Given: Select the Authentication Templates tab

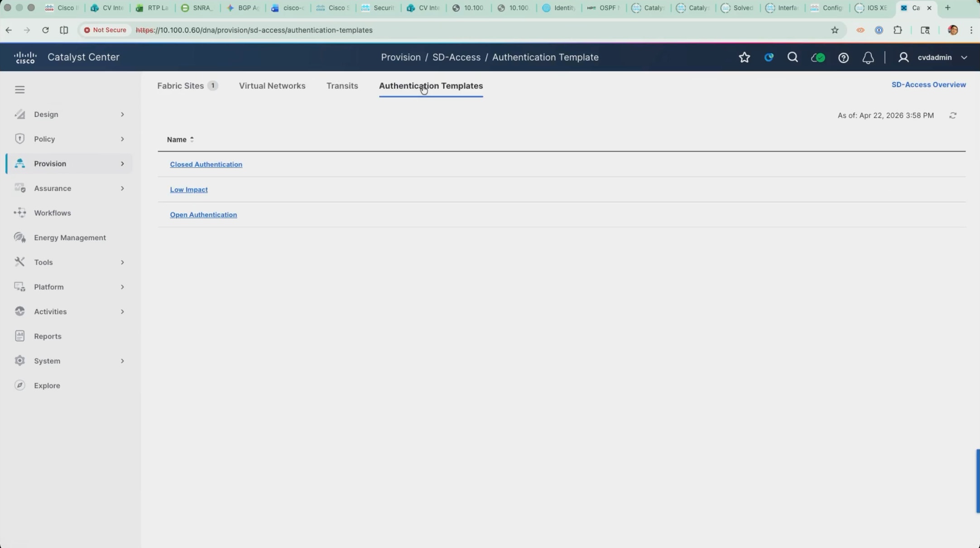Looking at the screenshot, I should click(431, 86).
